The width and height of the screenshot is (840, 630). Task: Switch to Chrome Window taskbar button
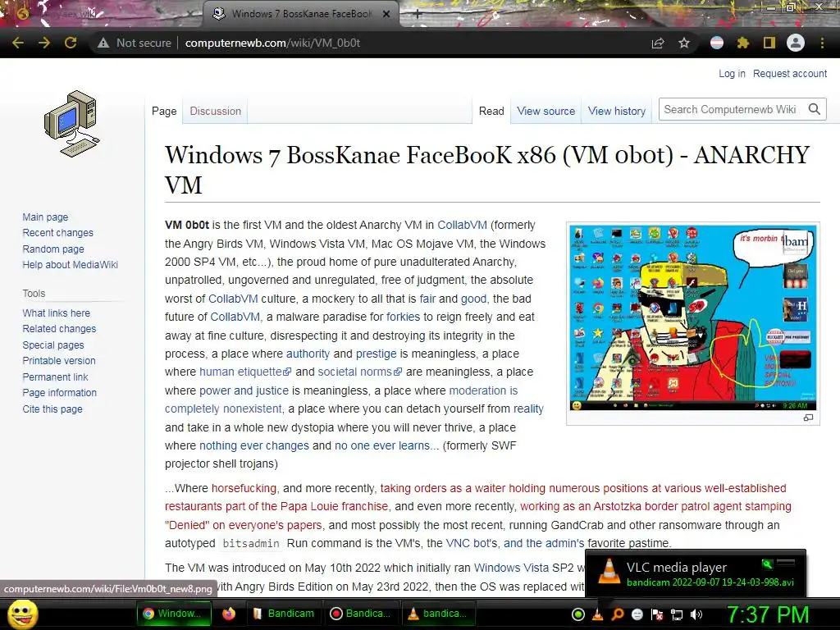tap(174, 614)
